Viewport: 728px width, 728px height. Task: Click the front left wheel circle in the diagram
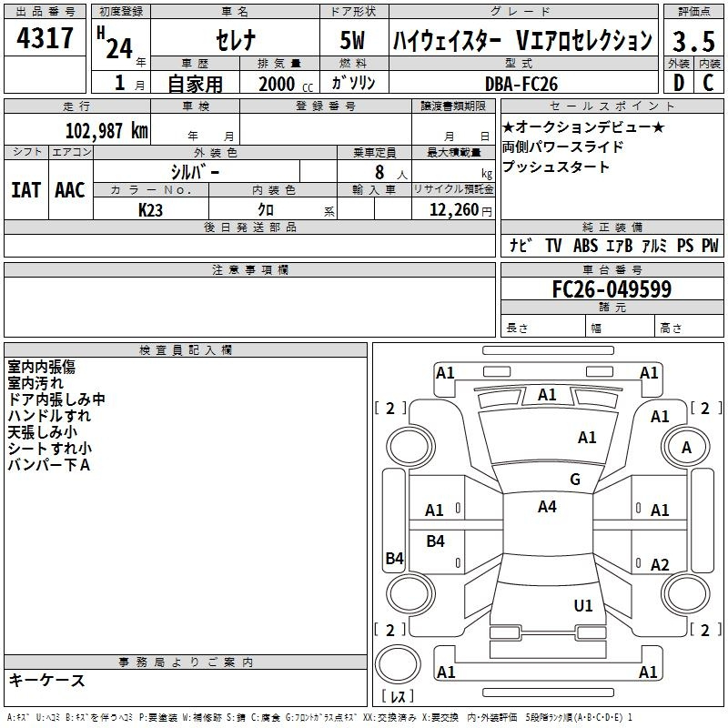point(410,447)
